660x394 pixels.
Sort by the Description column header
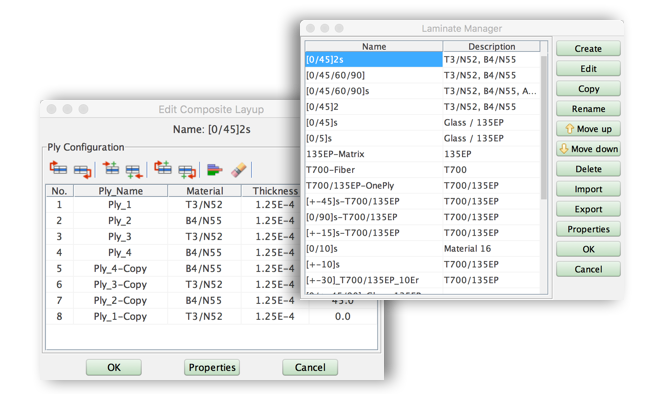pyautogui.click(x=491, y=46)
